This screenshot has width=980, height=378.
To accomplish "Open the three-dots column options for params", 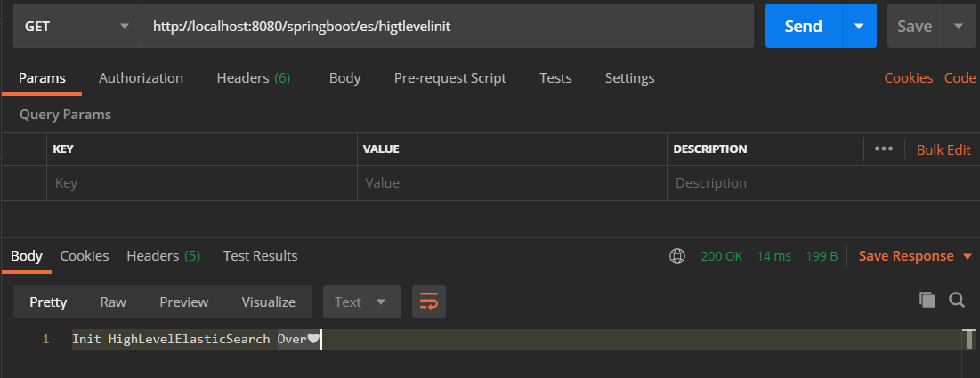I will click(883, 149).
